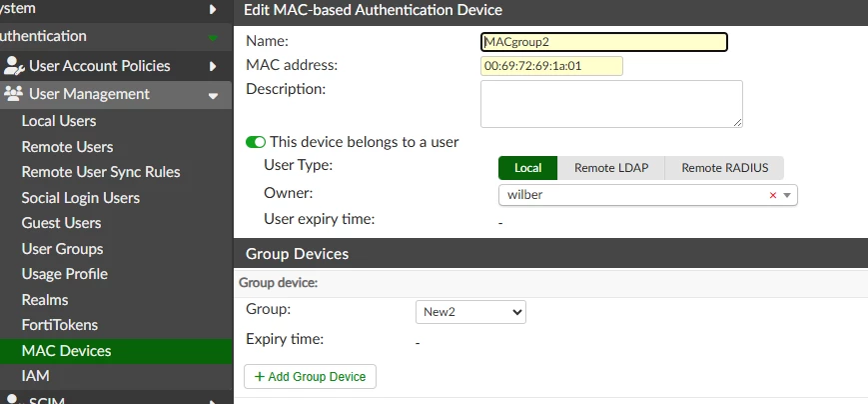Open the Group dropdown showing New2
Screen dimensions: 868x404
pos(470,312)
